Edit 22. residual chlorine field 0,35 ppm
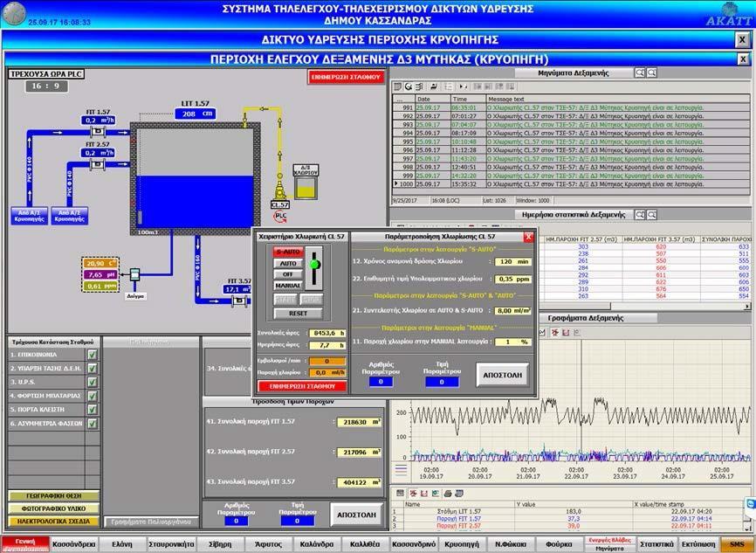This screenshot has height=553, width=756. (513, 279)
